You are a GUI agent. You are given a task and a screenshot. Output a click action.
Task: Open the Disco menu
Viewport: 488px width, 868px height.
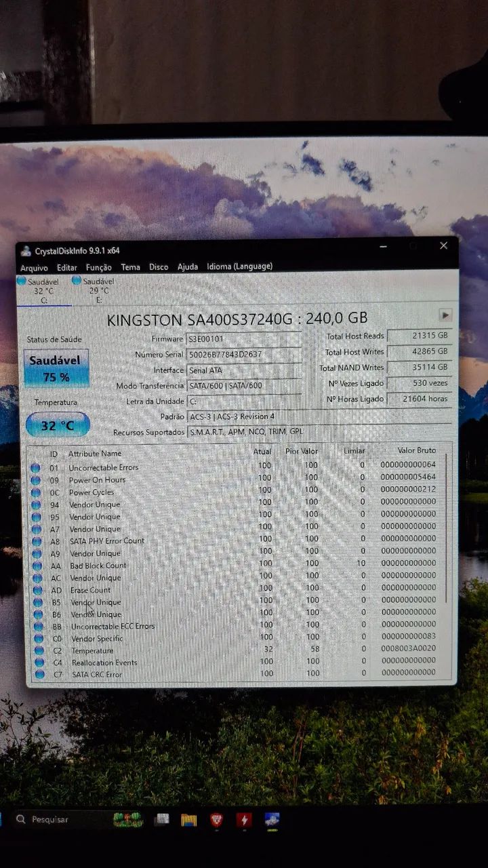click(x=159, y=267)
